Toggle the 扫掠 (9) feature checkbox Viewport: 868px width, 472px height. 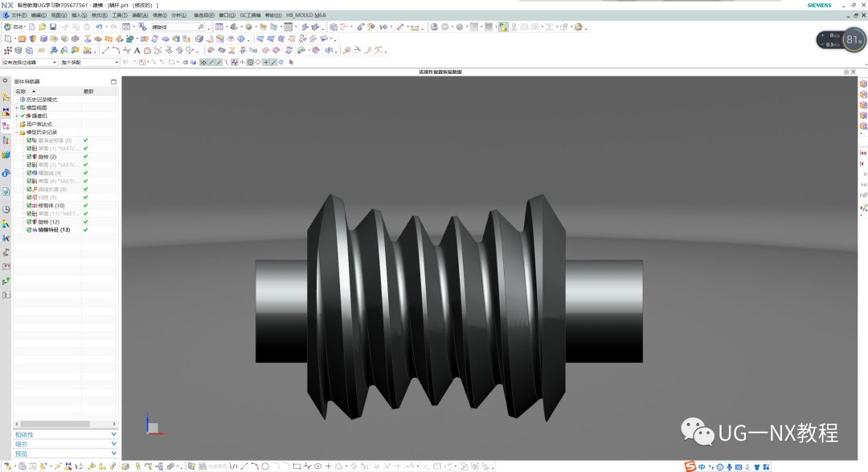point(30,197)
